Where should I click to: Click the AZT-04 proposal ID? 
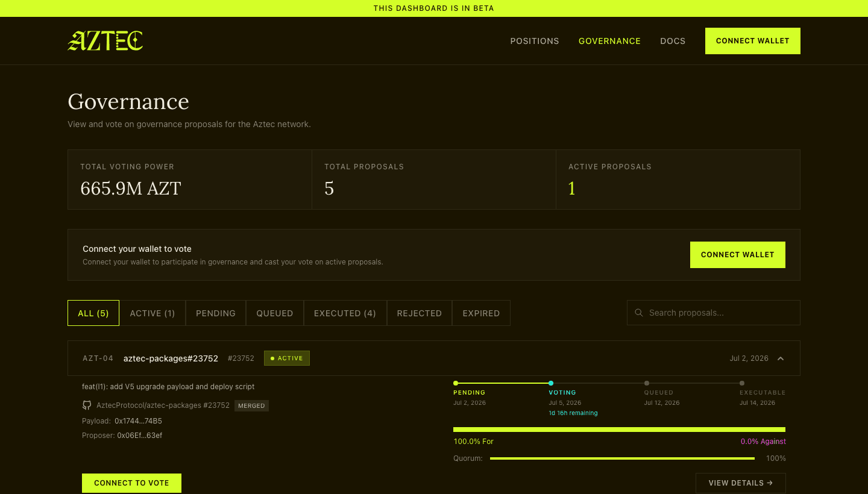pos(98,358)
